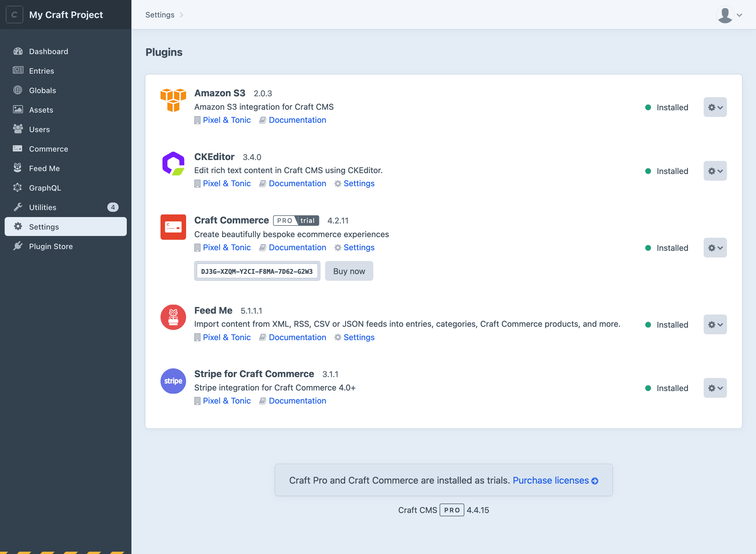Click Buy now for Craft Commerce license
This screenshot has width=756, height=554.
349,271
